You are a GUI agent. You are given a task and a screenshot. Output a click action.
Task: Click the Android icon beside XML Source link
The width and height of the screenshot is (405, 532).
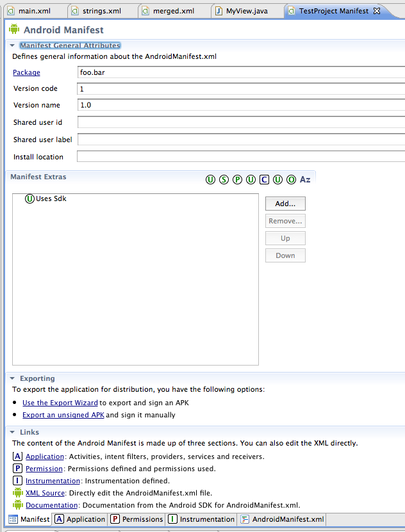tap(18, 493)
